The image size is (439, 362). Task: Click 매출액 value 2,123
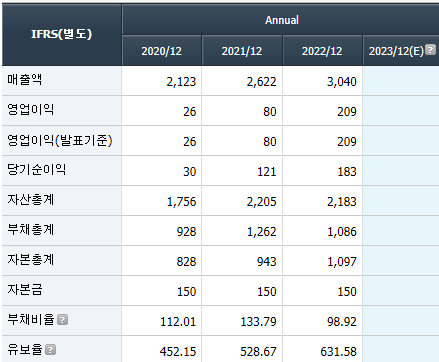click(181, 82)
